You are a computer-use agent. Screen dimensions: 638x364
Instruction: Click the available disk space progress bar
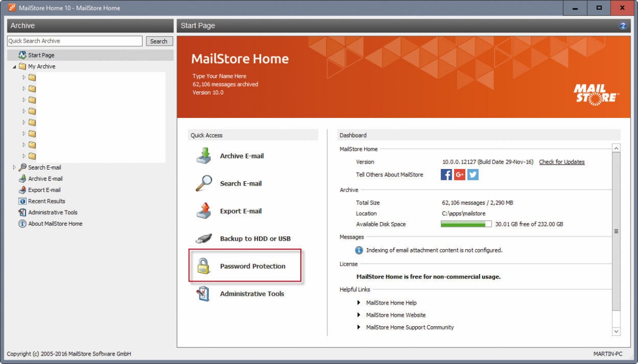pyautogui.click(x=466, y=224)
